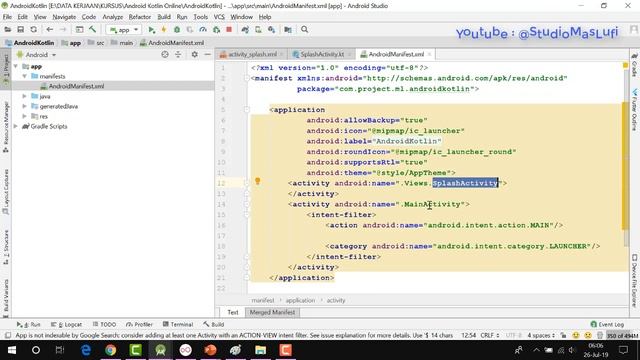640x360 pixels.
Task: Click CRLF line separator selector
Action: click(x=489, y=335)
